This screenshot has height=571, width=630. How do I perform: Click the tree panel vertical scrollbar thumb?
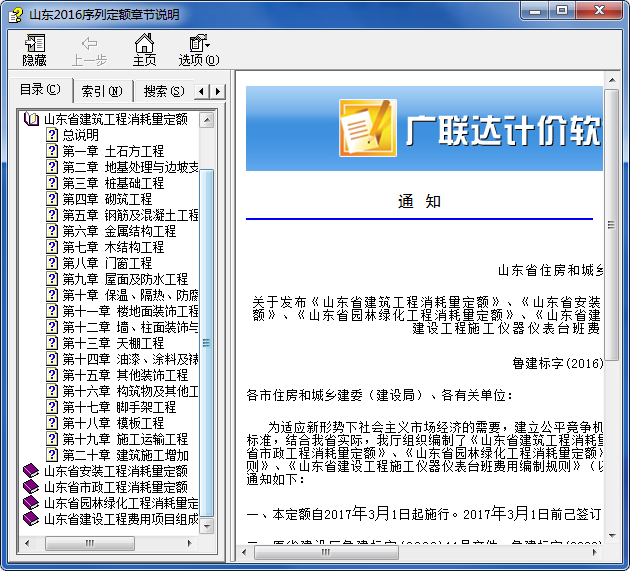(207, 343)
